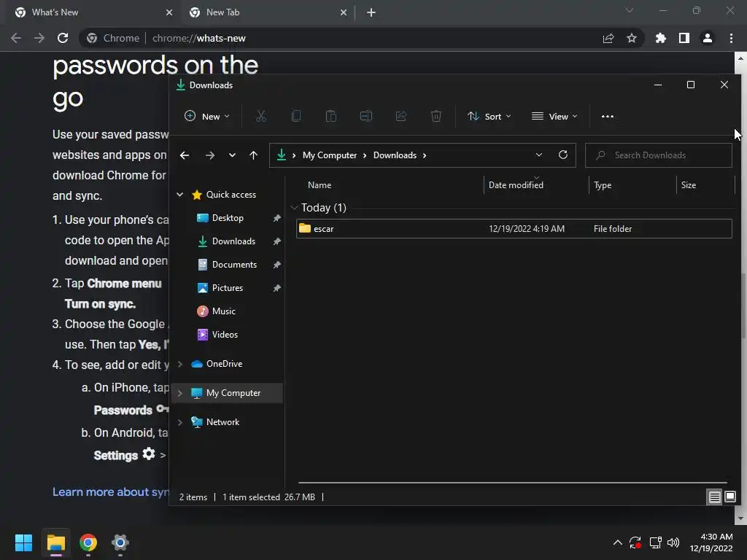Open Music in the sidebar
This screenshot has height=560, width=747.
pyautogui.click(x=223, y=311)
